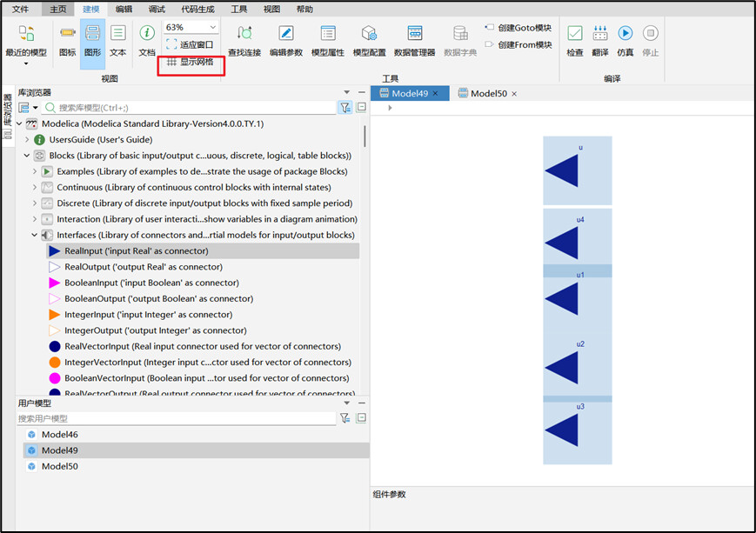Open the 视图 ribbon tab
The width and height of the screenshot is (756, 533).
pos(271,10)
